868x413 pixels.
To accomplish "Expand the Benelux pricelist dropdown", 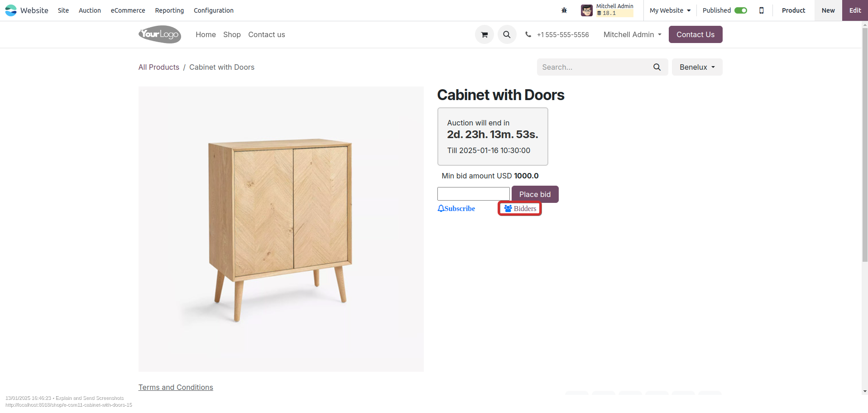I will click(697, 67).
